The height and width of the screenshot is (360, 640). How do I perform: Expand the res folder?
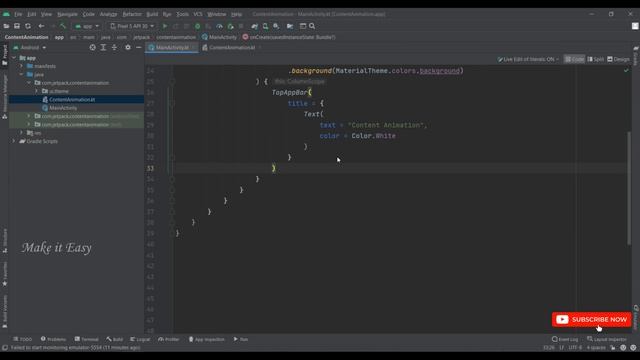[22, 133]
